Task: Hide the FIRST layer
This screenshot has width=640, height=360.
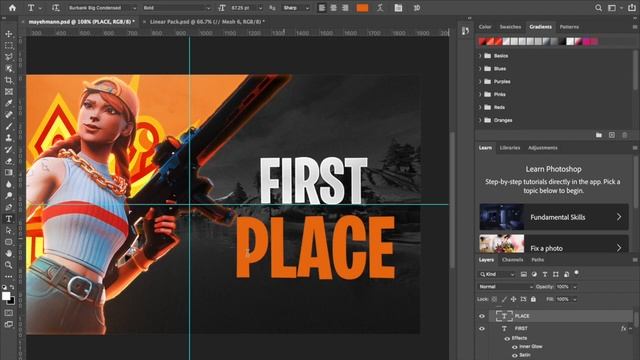Action: [x=482, y=329]
